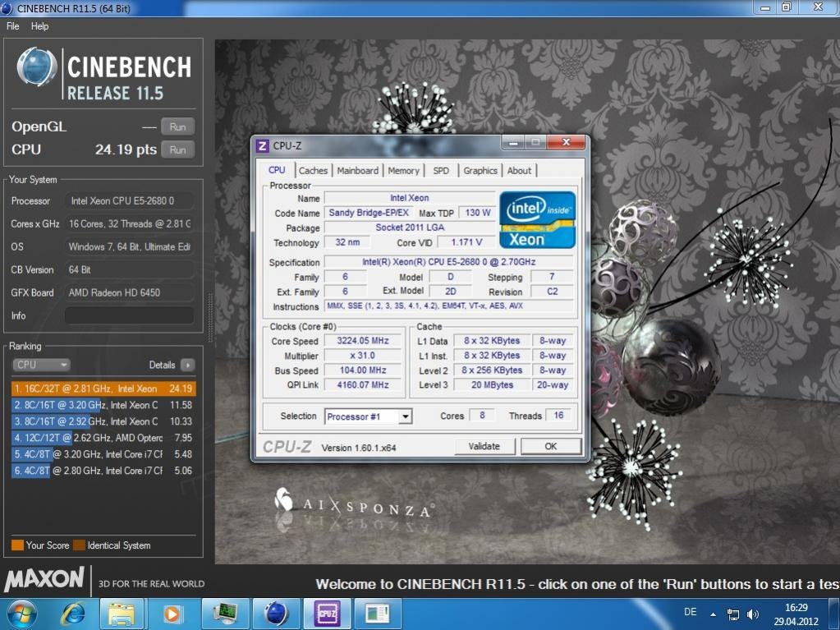Click the Level 3 20 MBytes value
This screenshot has width=840, height=630.
(x=493, y=384)
